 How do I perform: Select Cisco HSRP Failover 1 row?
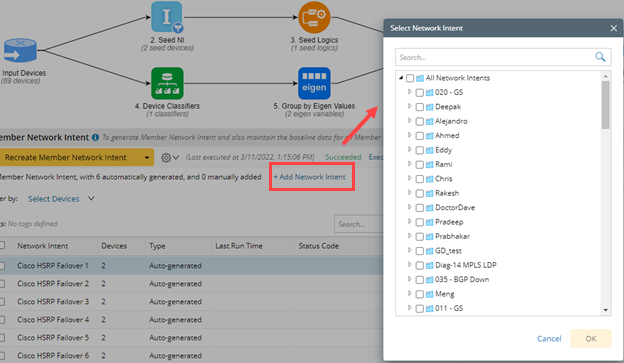click(x=191, y=265)
